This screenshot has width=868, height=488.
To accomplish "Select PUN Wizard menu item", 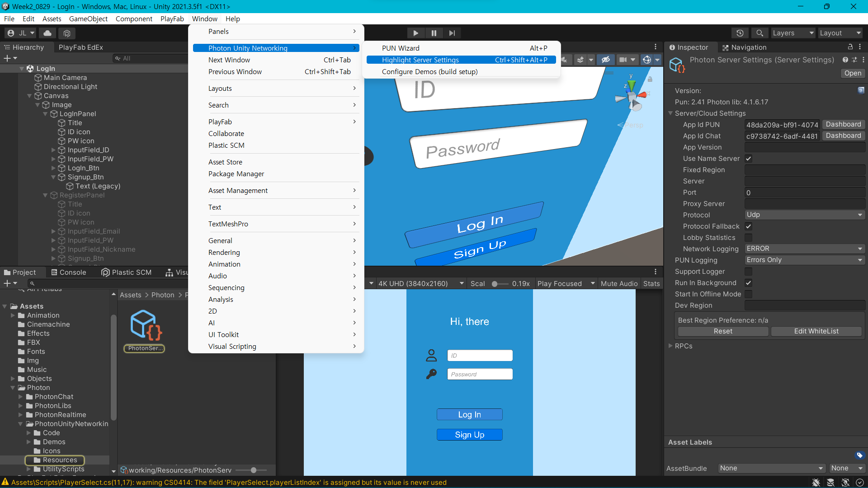I will [x=461, y=48].
